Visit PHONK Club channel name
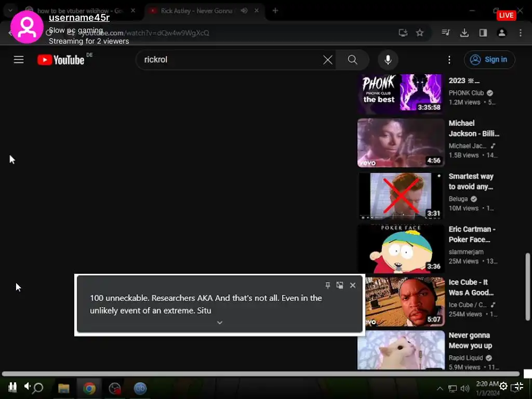 pyautogui.click(x=466, y=93)
